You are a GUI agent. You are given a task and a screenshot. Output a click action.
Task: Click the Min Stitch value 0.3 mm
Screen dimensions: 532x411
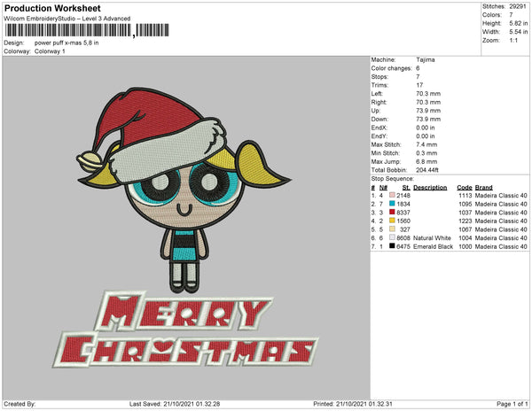pyautogui.click(x=426, y=153)
